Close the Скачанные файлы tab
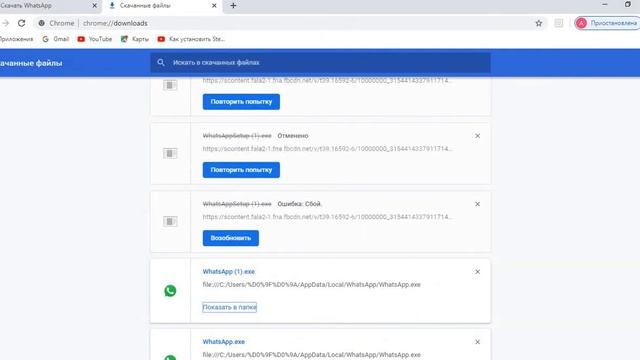The height and width of the screenshot is (360, 640). (x=214, y=6)
